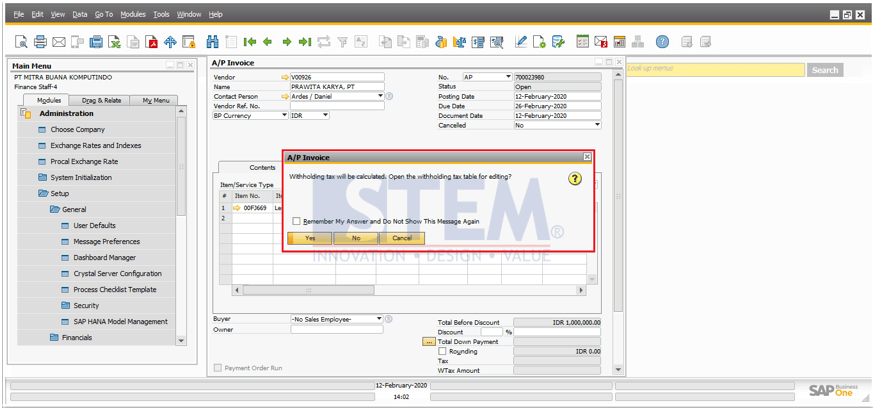The width and height of the screenshot is (873, 410).
Task: Click the Vendor Ref. No. field
Action: tap(337, 106)
